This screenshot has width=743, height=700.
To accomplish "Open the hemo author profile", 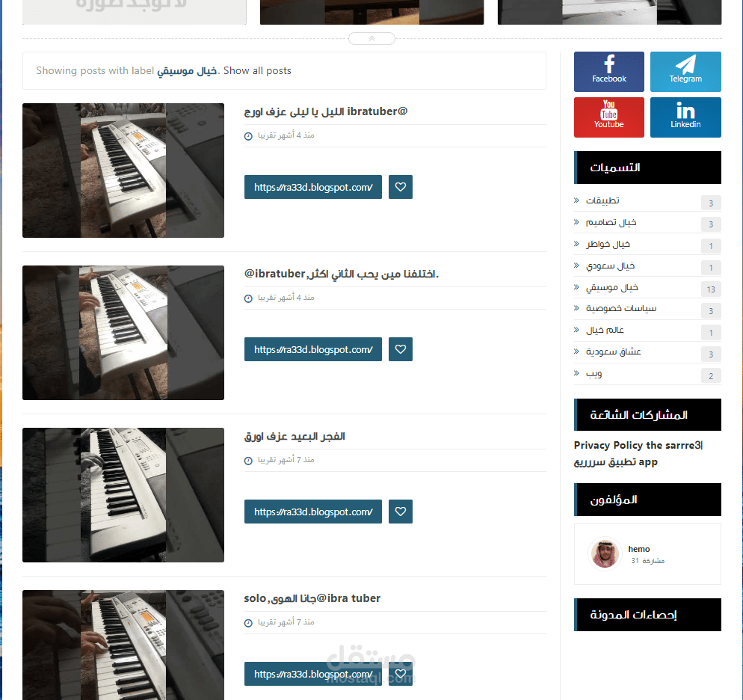I will point(639,549).
